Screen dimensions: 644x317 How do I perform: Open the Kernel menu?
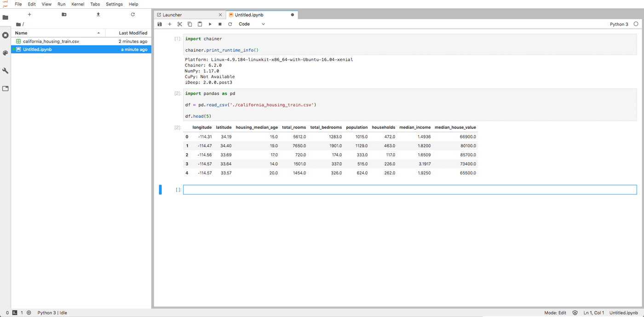(x=78, y=4)
